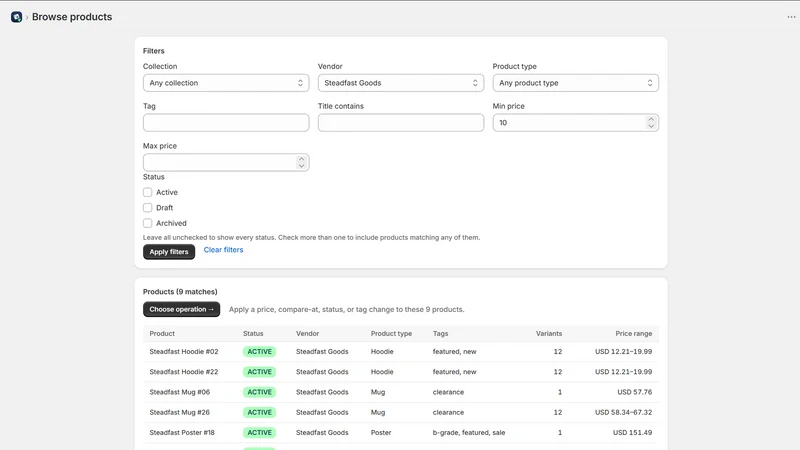Click the Product column header
The height and width of the screenshot is (450, 800).
(x=162, y=333)
